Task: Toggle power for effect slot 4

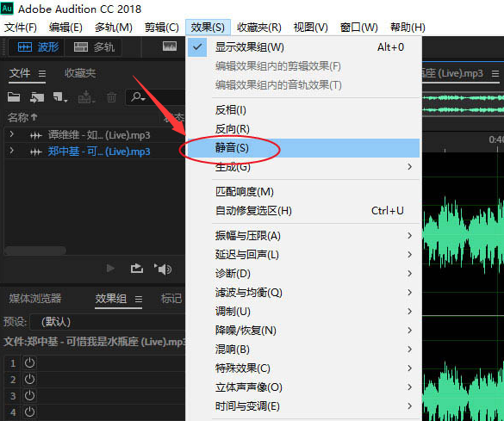Action: pos(29,412)
